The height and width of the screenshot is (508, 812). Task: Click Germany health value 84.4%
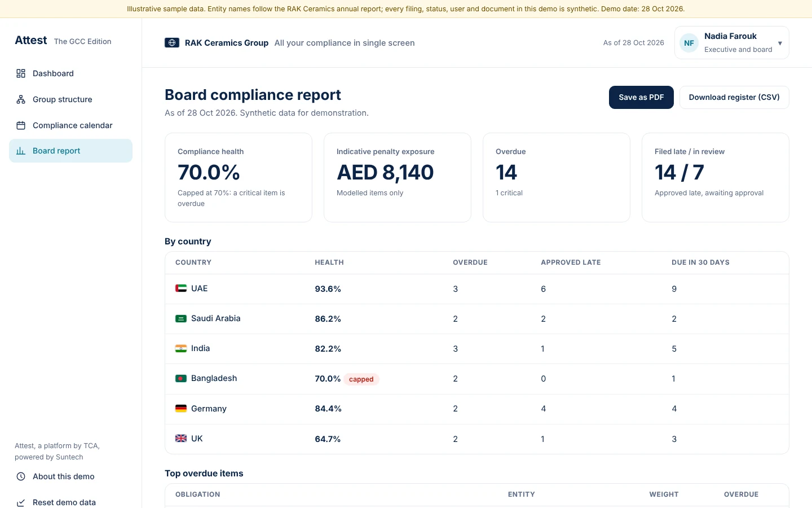click(328, 409)
